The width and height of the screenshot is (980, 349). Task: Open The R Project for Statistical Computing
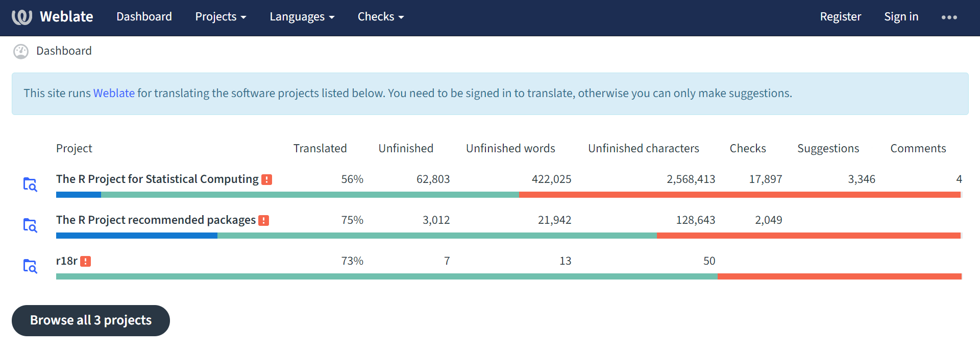(157, 179)
